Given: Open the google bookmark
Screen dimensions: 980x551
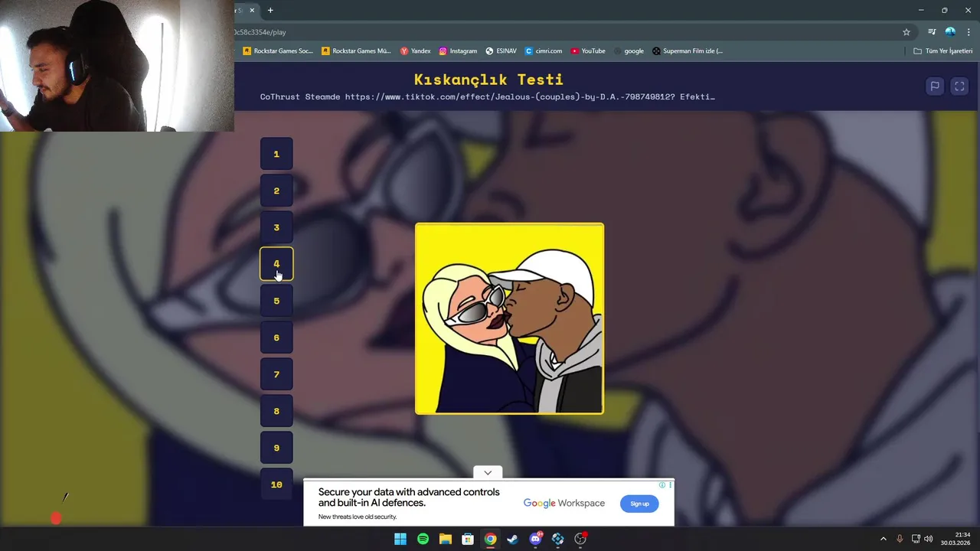Looking at the screenshot, I should click(x=629, y=51).
